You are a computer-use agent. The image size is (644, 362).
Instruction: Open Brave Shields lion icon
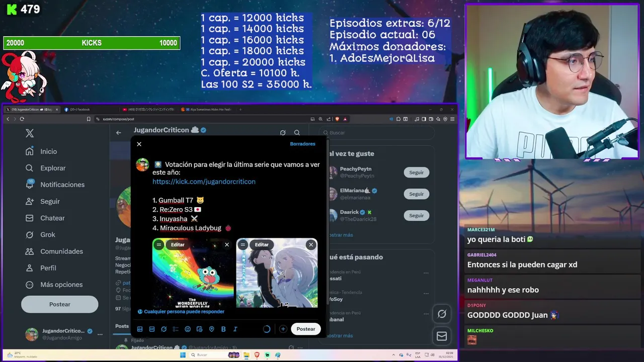coord(337,119)
